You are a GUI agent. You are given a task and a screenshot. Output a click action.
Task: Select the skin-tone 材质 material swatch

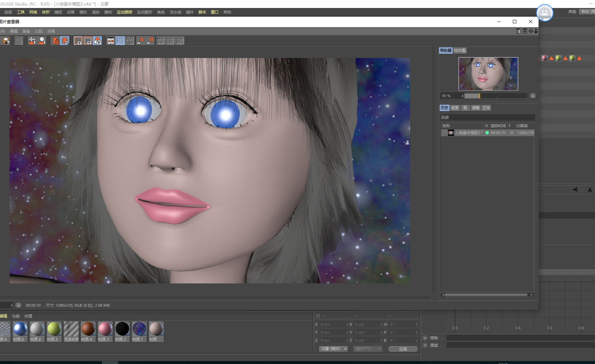(x=156, y=331)
